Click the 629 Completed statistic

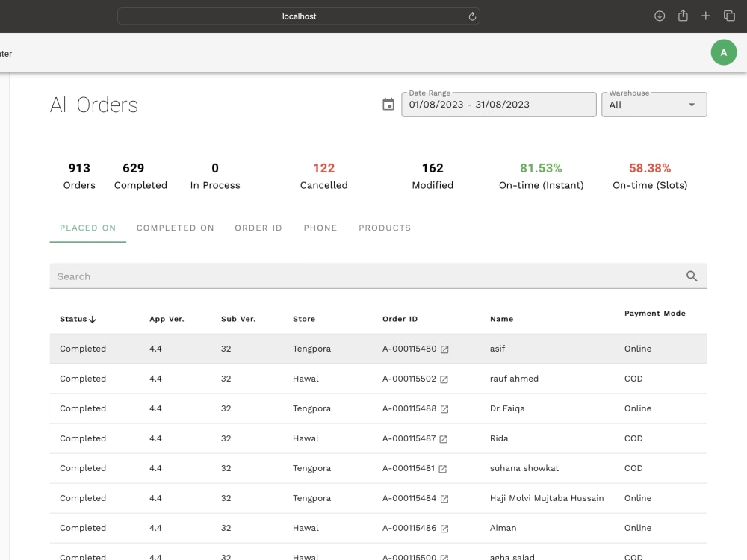[140, 176]
